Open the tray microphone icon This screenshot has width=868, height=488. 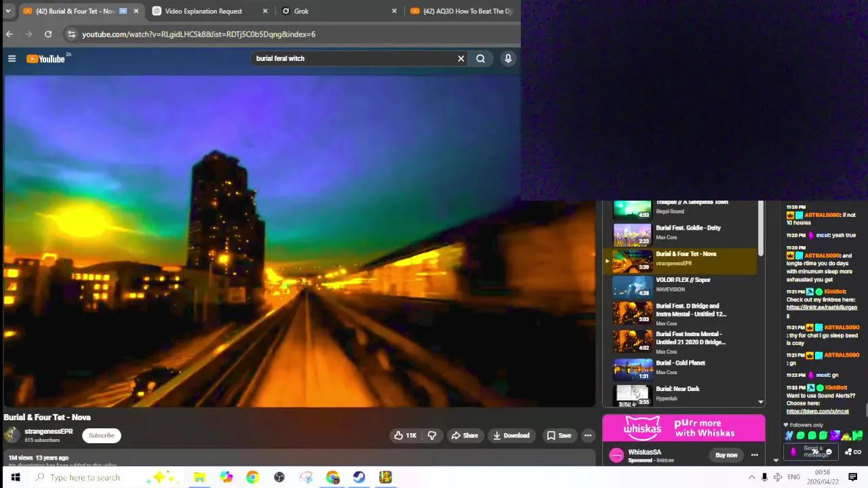pyautogui.click(x=764, y=477)
